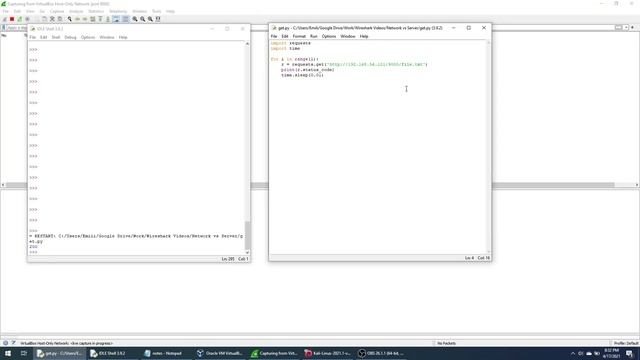Open Wireshark Wireless menu
This screenshot has height=360, width=640.
pyautogui.click(x=139, y=11)
